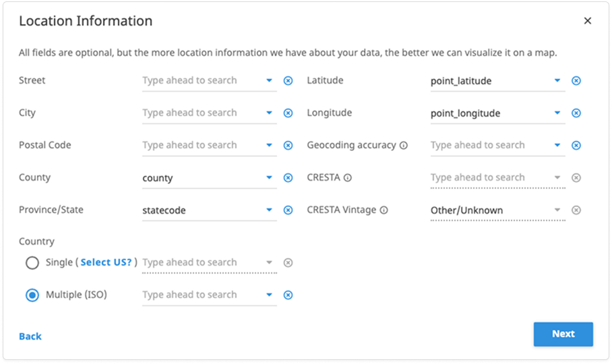Open the Geocoding accuracy dropdown arrow
Viewport: 612px width, 364px height.
(557, 145)
